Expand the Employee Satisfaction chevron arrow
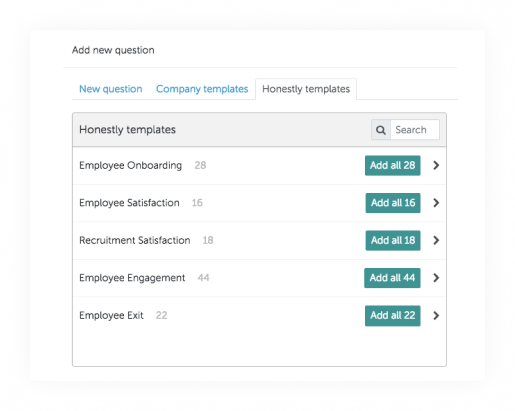Image resolution: width=515 pixels, height=411 pixels. 436,203
